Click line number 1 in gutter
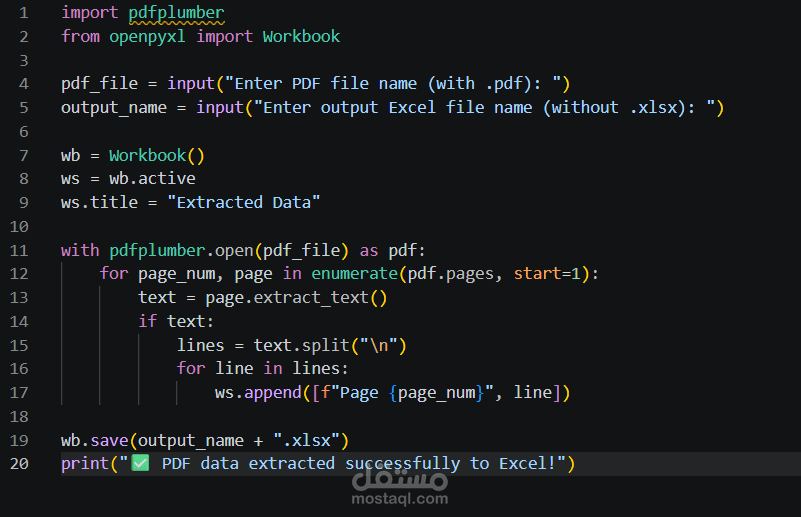The height and width of the screenshot is (517, 801). 23,12
